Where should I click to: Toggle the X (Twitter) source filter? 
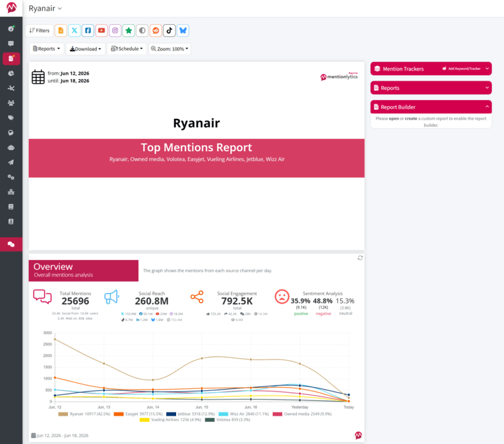point(74,30)
